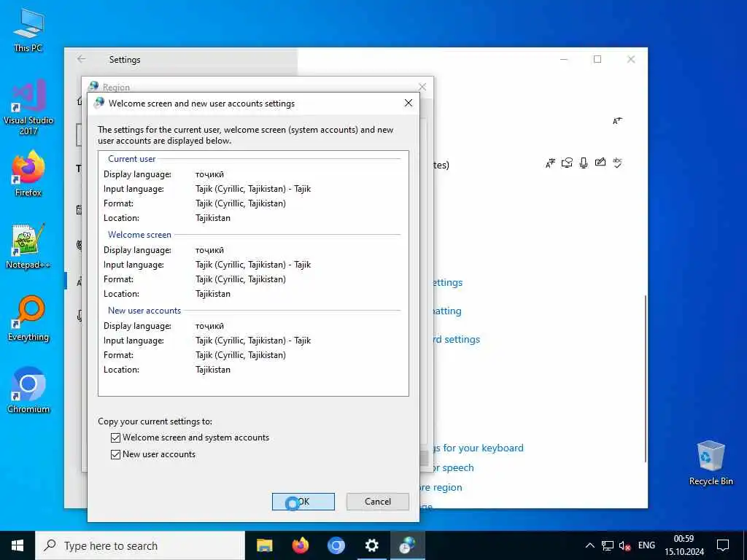Image resolution: width=747 pixels, height=560 pixels.
Task: Open Notepad++ desktop shortcut
Action: [28, 246]
